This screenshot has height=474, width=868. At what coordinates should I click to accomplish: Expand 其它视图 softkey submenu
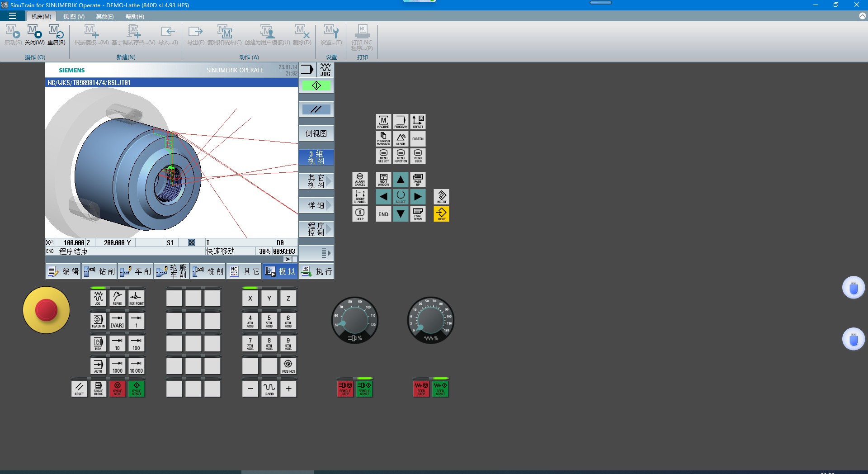[316, 181]
